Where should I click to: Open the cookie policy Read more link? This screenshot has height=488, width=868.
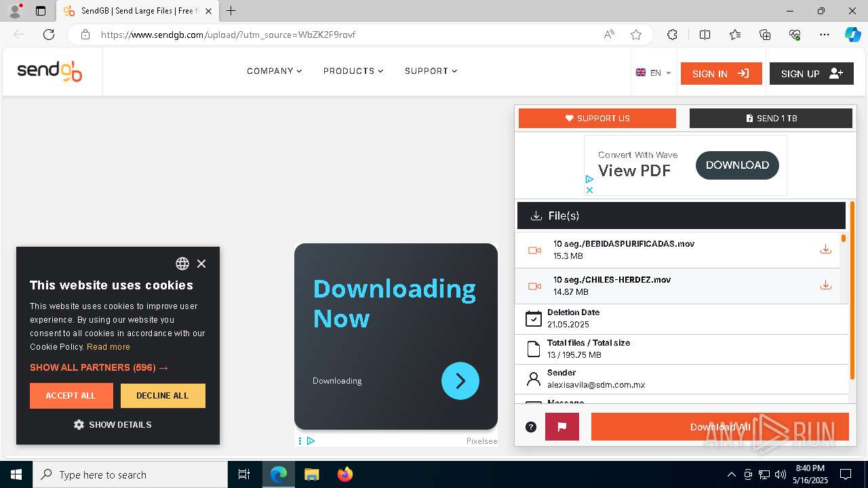[x=108, y=347]
